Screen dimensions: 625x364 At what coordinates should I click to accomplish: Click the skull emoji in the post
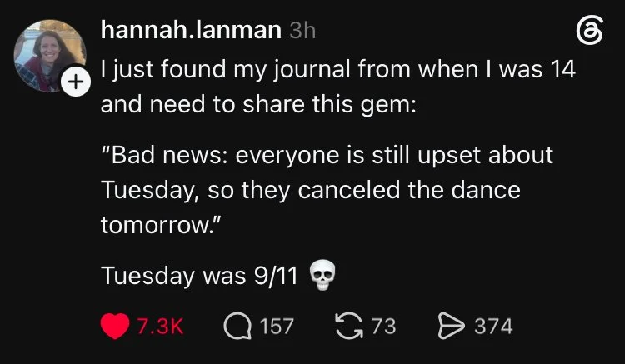click(322, 275)
